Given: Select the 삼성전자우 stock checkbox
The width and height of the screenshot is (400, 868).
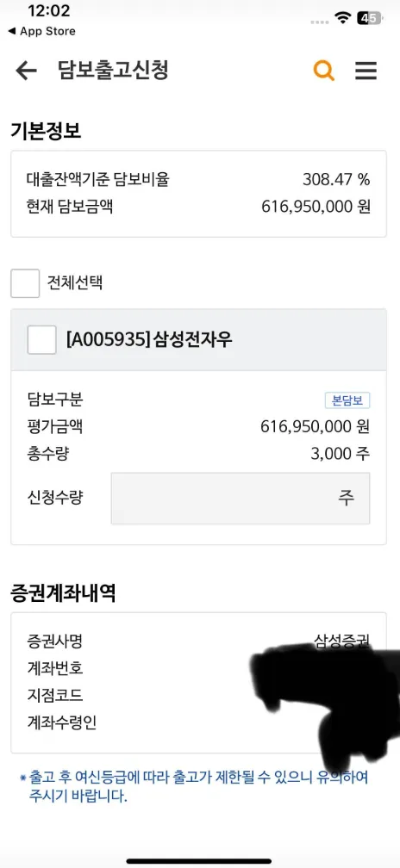Looking at the screenshot, I should tap(41, 340).
